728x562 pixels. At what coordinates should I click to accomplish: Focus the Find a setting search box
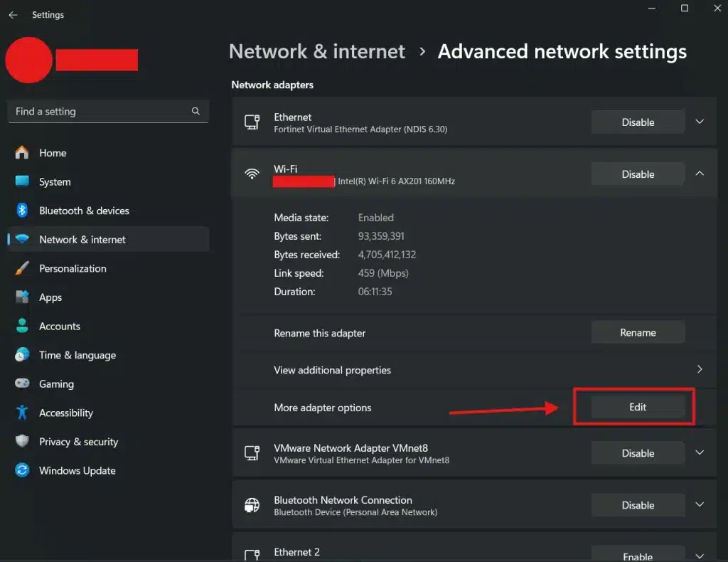click(108, 112)
